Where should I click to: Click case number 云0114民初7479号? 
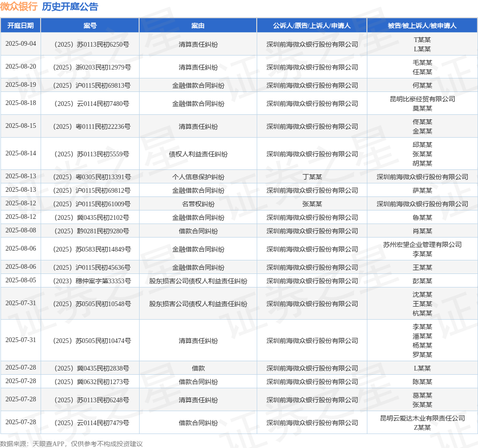point(91,423)
